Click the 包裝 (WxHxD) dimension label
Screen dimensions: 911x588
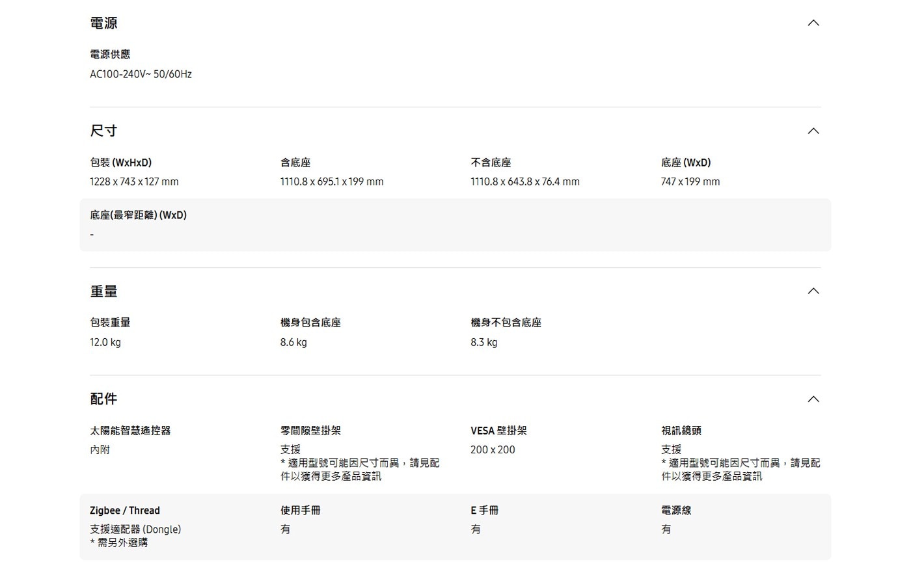120,163
